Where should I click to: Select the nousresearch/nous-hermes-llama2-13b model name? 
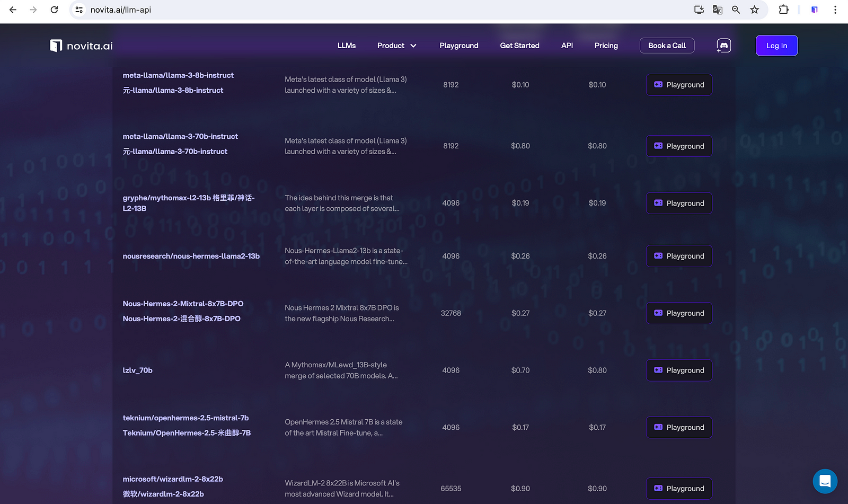191,256
